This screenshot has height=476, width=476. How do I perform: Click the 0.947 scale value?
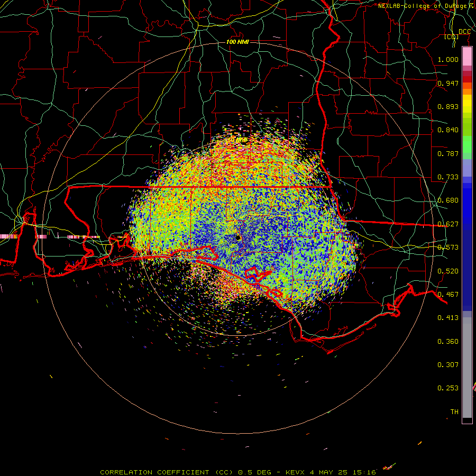point(448,83)
